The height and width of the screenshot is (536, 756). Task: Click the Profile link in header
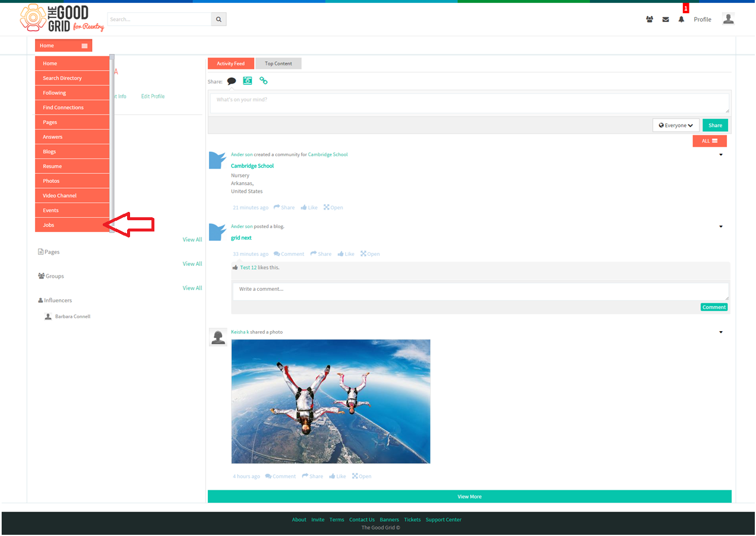tap(703, 20)
